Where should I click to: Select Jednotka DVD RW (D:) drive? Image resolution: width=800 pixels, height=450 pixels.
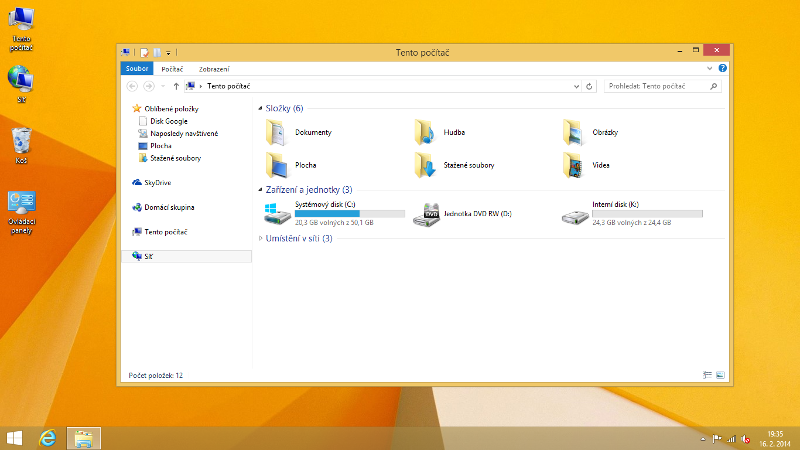428,213
